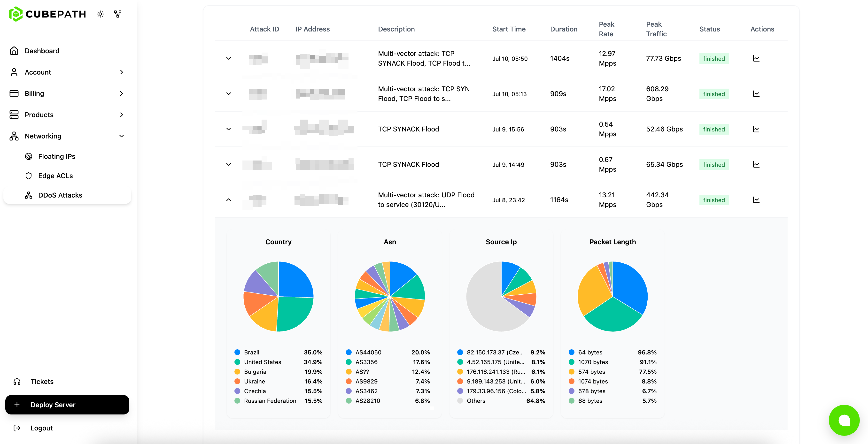Expand the first multi-vector attack row

pyautogui.click(x=228, y=58)
